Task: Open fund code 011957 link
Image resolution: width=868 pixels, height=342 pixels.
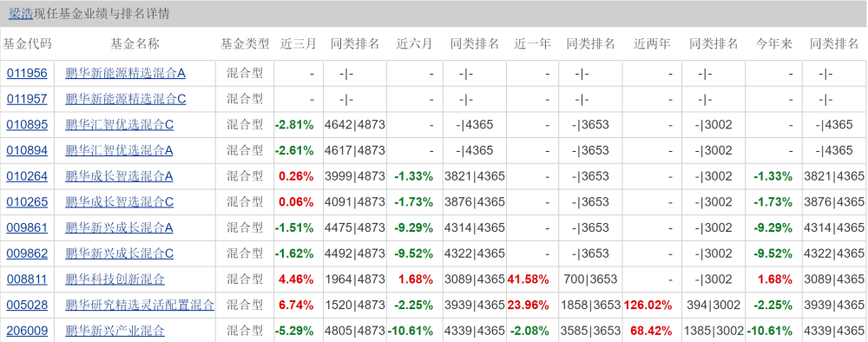Action: pyautogui.click(x=27, y=99)
